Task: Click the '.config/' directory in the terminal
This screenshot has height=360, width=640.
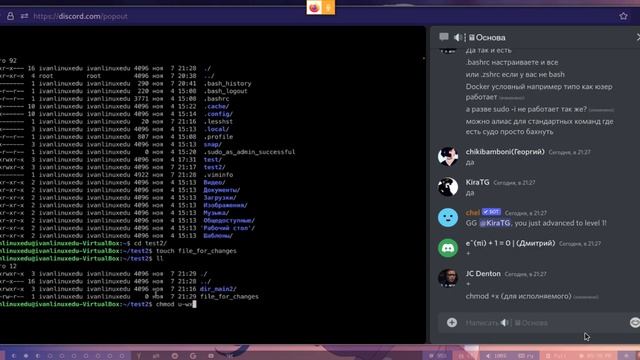Action: point(218,114)
